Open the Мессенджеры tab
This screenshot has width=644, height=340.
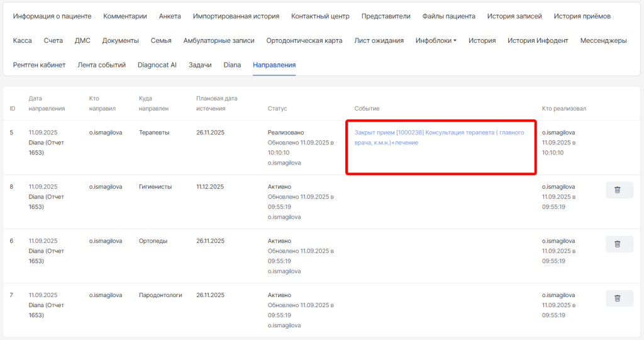click(x=603, y=41)
